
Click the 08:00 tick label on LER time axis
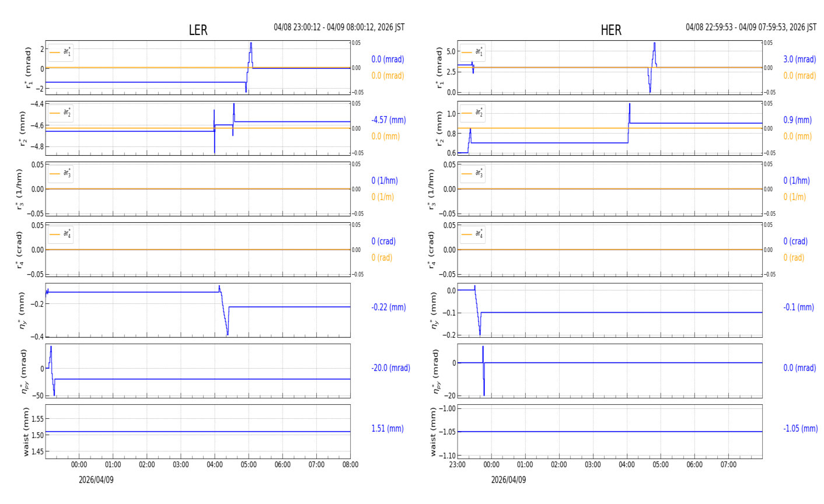coord(350,465)
